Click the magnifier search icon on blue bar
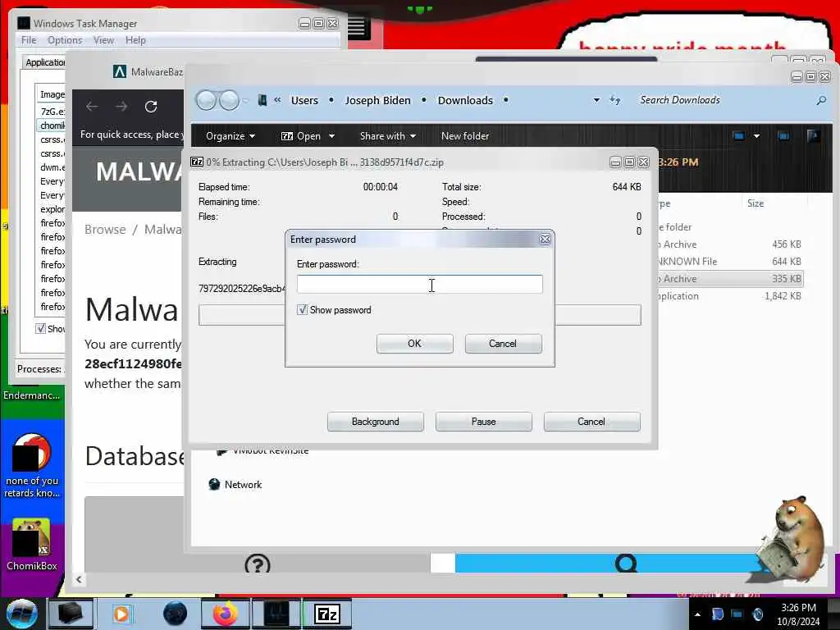Image resolution: width=840 pixels, height=630 pixels. coord(626,564)
